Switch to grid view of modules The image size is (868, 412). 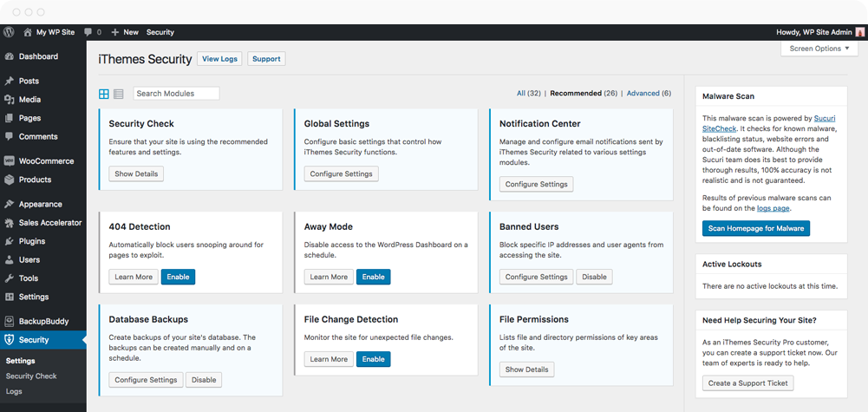point(104,94)
